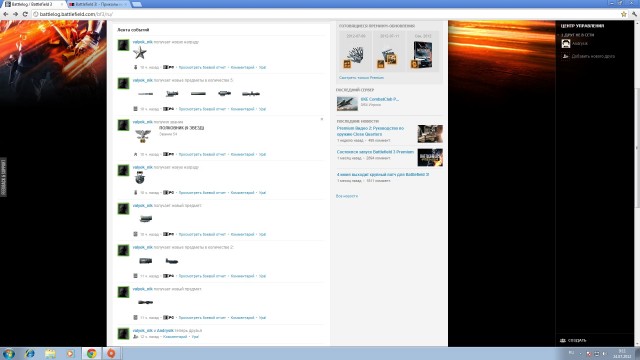Click the browser forward arrow
640x360 pixels.
click(x=16, y=14)
